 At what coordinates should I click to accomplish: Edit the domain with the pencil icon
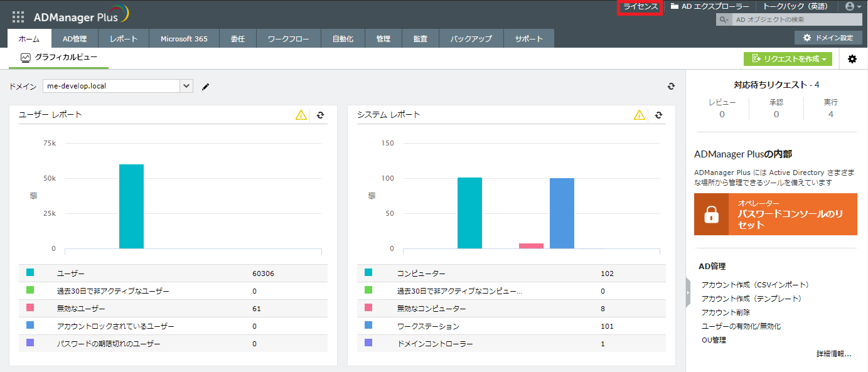(205, 87)
